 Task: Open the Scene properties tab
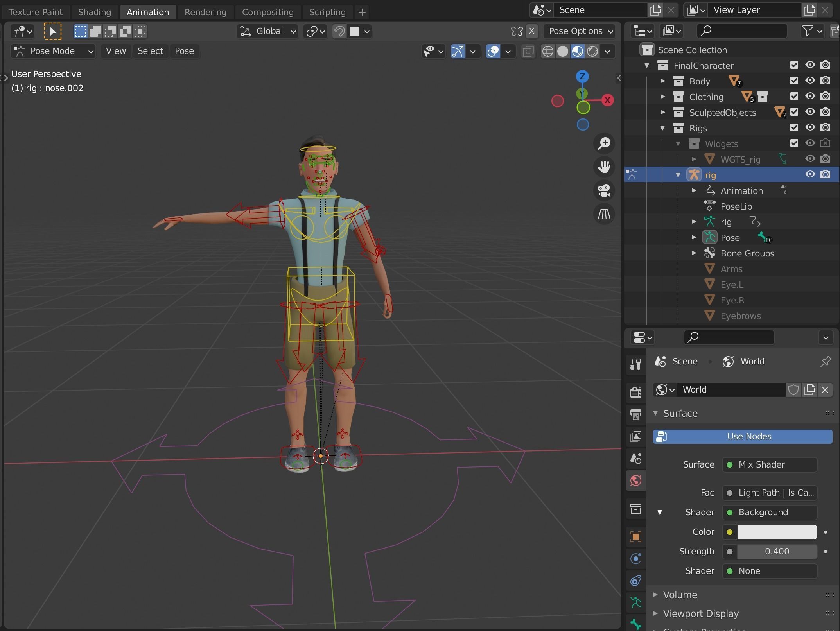point(636,458)
